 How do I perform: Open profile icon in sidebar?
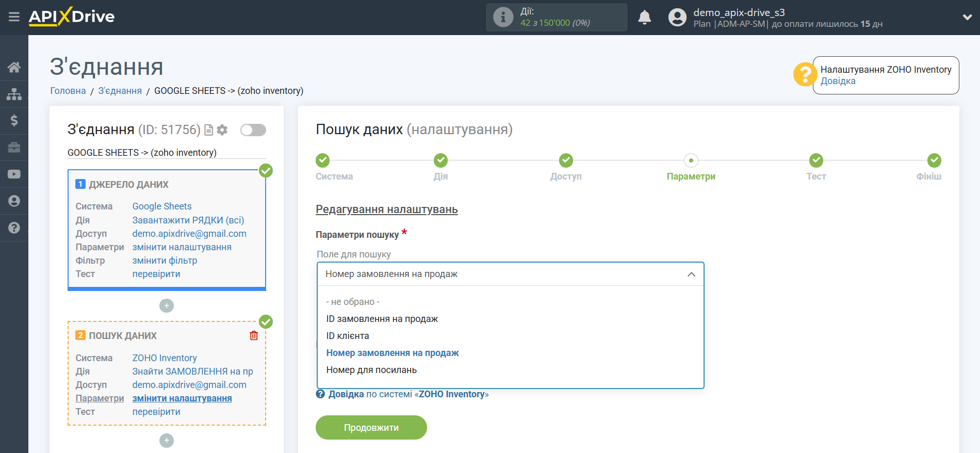pos(14,201)
